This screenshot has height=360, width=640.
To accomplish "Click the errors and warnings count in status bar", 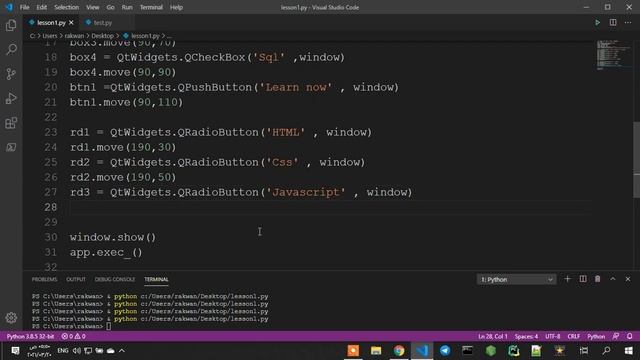I will coord(73,336).
